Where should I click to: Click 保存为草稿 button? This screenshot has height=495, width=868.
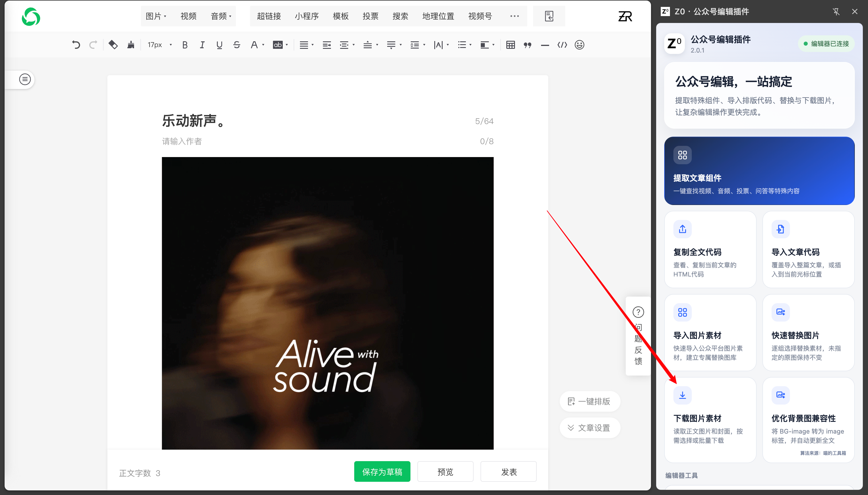tap(382, 471)
